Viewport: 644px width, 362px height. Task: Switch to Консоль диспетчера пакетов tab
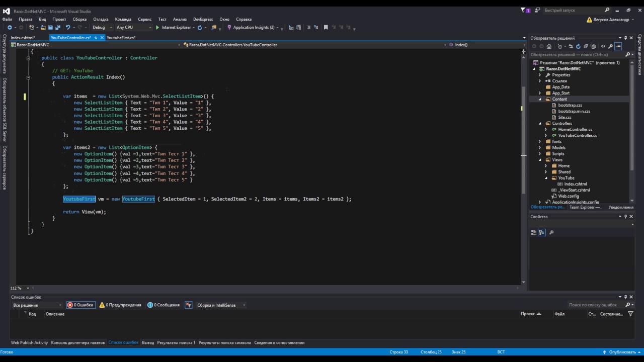(x=78, y=342)
